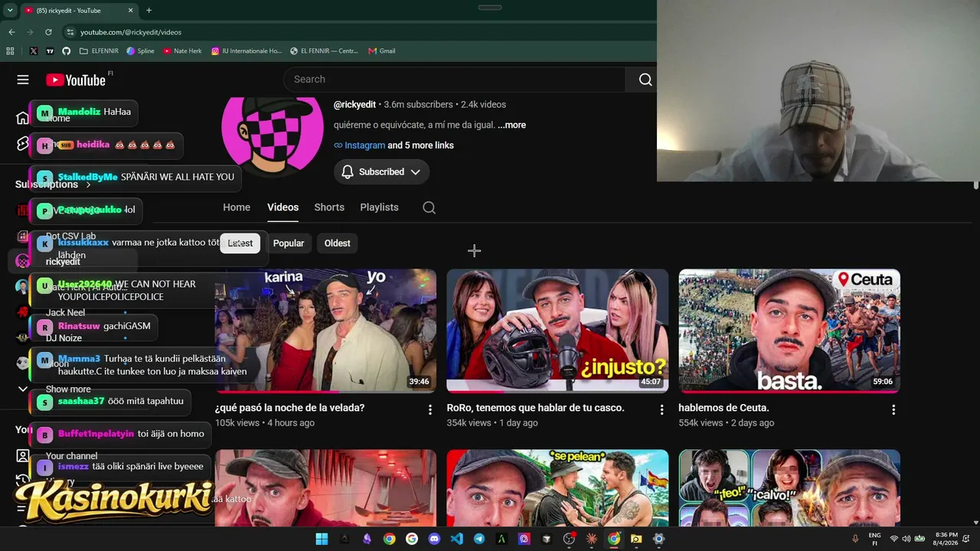
Task: Open the YouTube guide hamburger menu
Action: pos(23,80)
